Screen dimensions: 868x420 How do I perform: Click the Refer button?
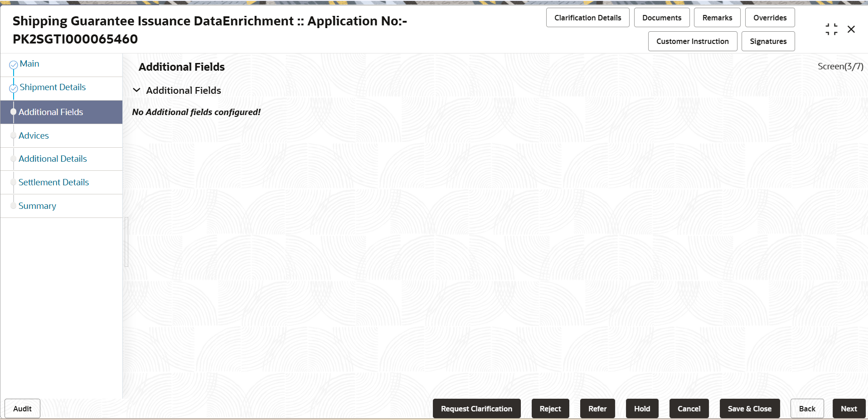[597, 409]
